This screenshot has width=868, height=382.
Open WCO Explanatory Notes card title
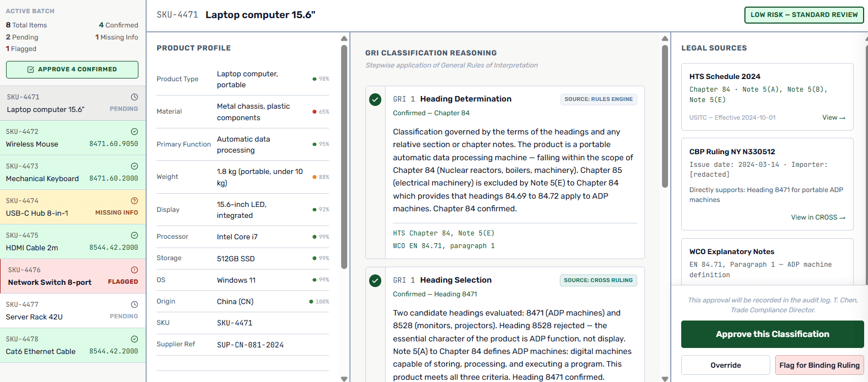732,251
